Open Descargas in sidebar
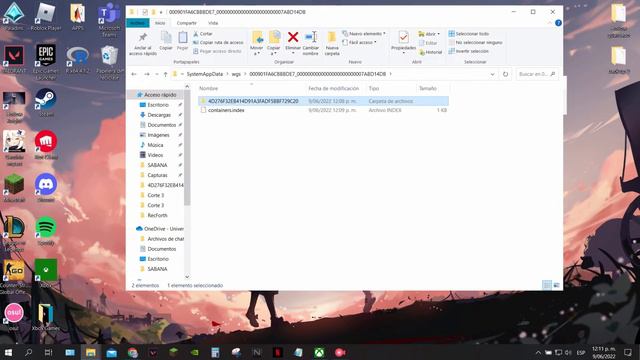 coord(159,115)
